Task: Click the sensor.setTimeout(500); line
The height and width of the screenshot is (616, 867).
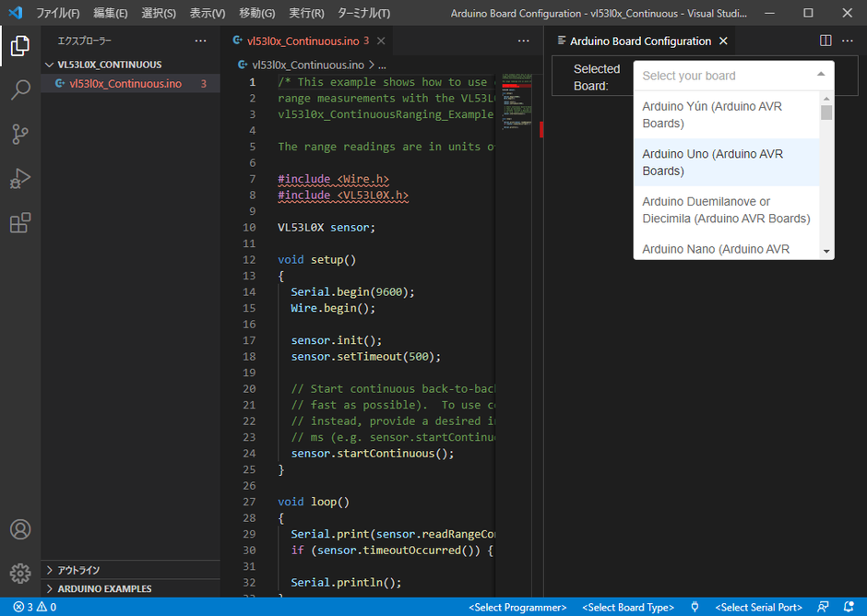Action: 366,357
